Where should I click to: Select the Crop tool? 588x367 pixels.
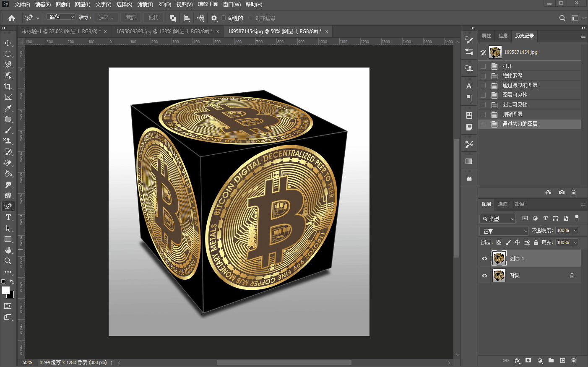coord(8,86)
